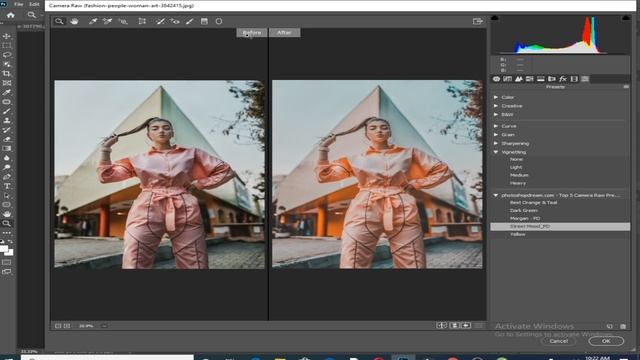640x360 pixels.
Task: Delete preset trash icon button
Action: pyautogui.click(x=623, y=326)
